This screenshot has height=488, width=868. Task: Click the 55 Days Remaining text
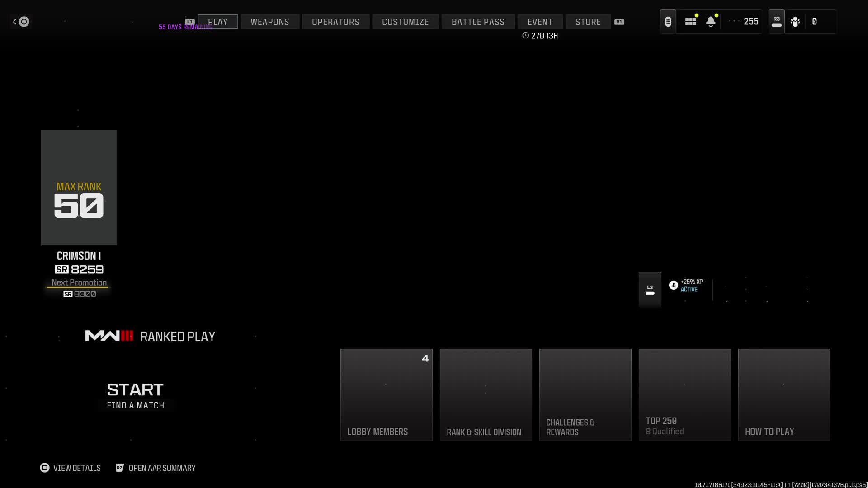click(x=185, y=27)
